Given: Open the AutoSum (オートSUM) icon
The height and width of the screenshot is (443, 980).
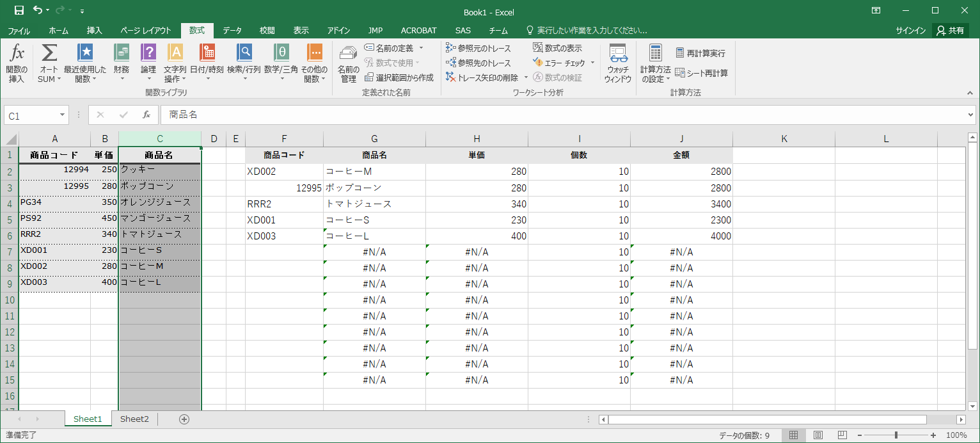Looking at the screenshot, I should click(x=49, y=63).
